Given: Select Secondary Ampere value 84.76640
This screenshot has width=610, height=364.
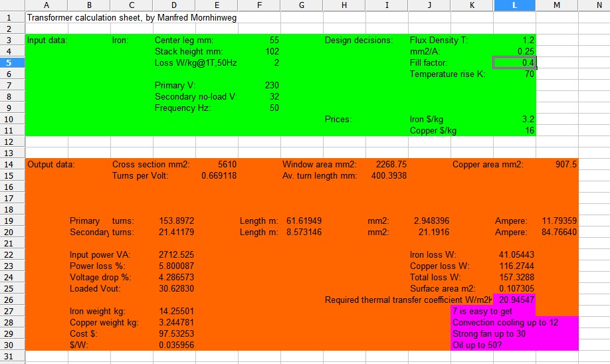Looking at the screenshot, I should (559, 232).
